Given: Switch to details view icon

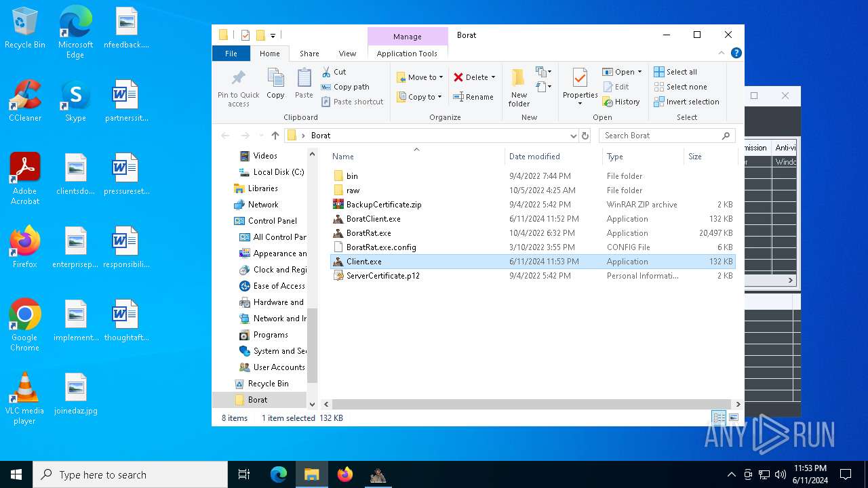Looking at the screenshot, I should pyautogui.click(x=719, y=418).
